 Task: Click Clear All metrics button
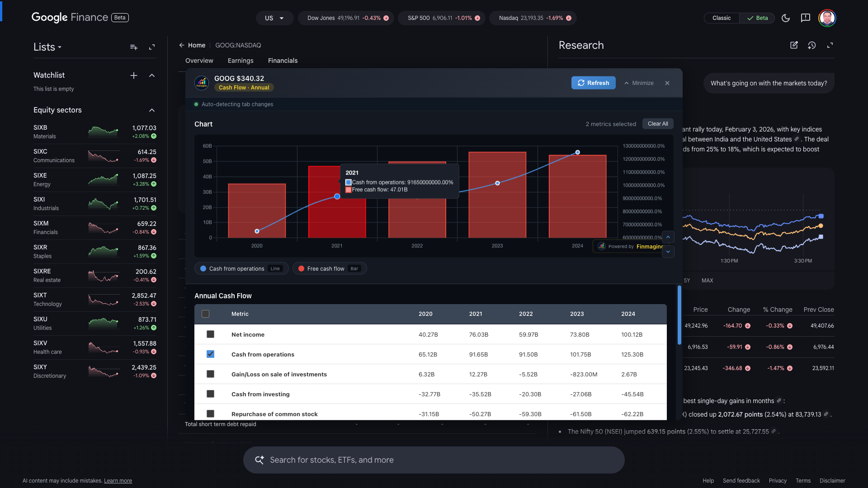657,124
